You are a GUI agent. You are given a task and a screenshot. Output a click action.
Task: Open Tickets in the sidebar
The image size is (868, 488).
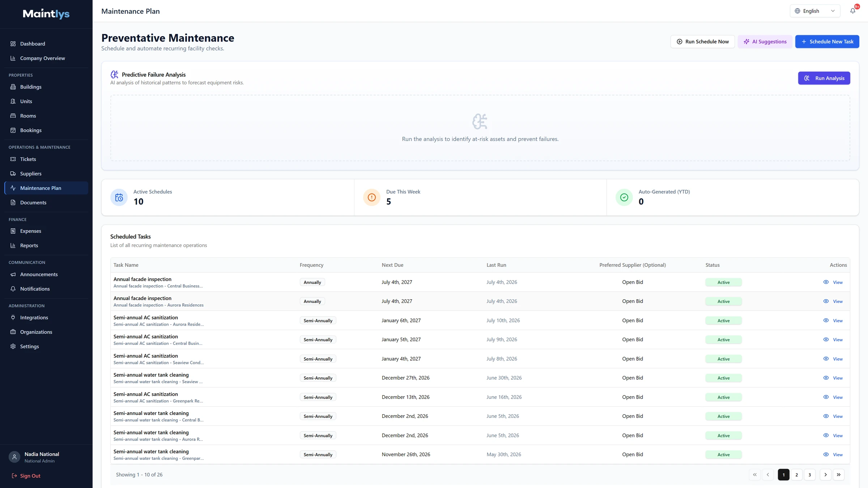click(46, 159)
